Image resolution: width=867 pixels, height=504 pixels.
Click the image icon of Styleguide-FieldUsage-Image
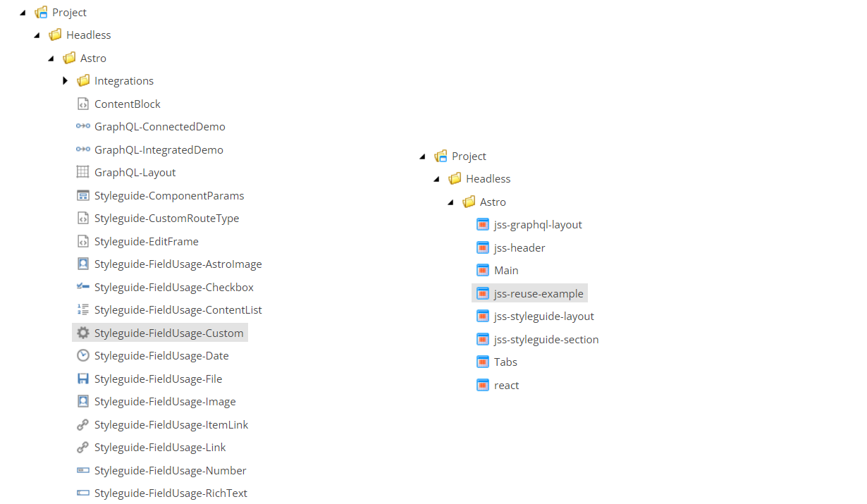click(x=82, y=401)
